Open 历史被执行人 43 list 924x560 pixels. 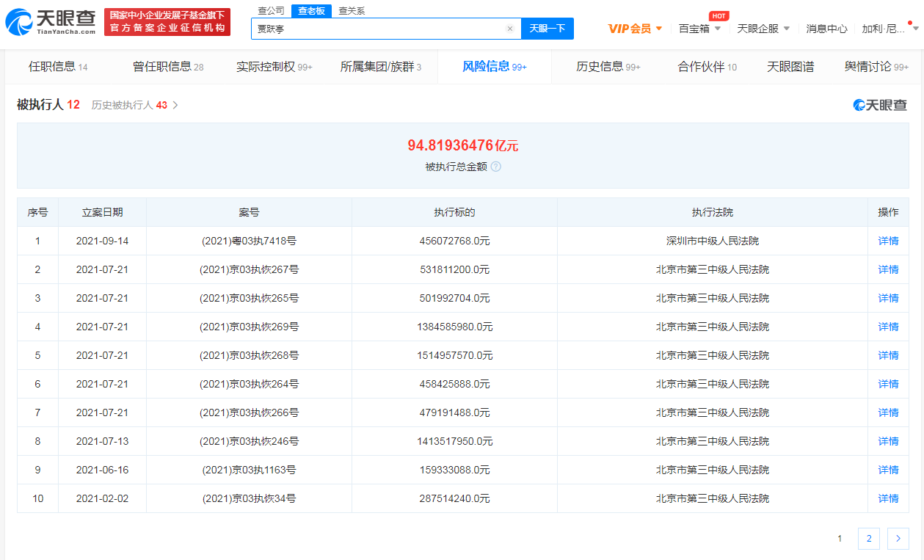(134, 105)
